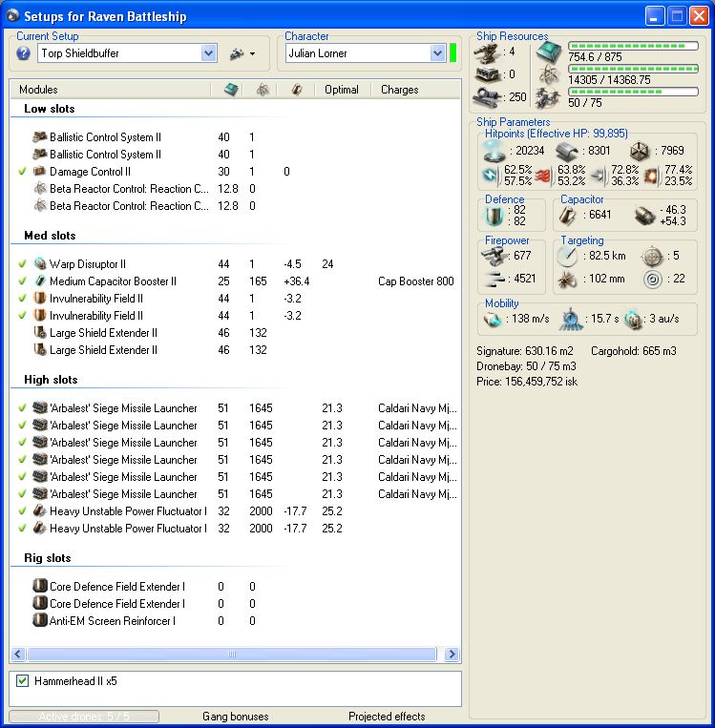Toggle the second Invulnerability Field II checkmark
The width and height of the screenshot is (715, 728).
click(22, 315)
